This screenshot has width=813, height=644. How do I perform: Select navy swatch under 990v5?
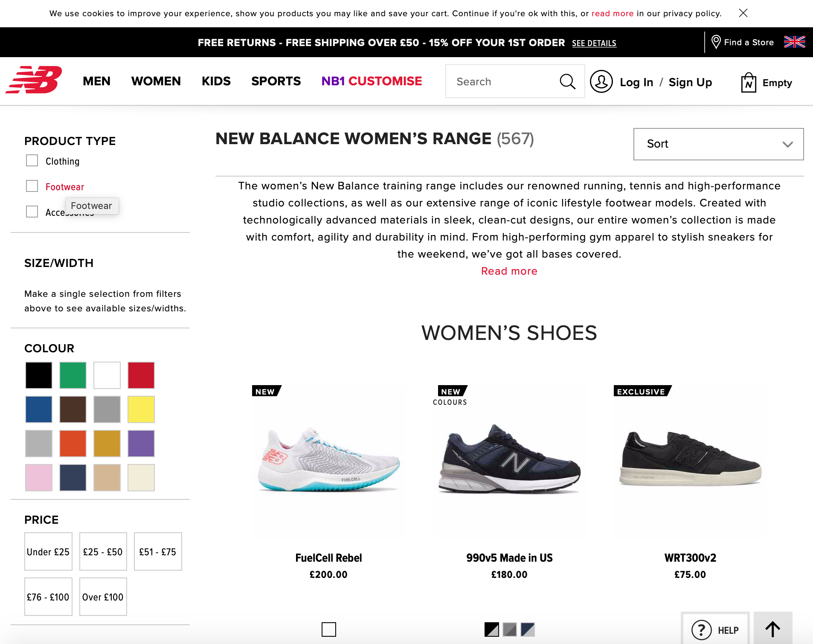[x=528, y=629]
